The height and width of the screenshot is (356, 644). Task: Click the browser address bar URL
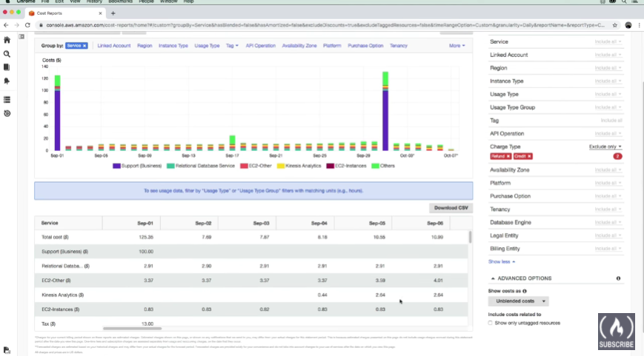[x=325, y=25]
